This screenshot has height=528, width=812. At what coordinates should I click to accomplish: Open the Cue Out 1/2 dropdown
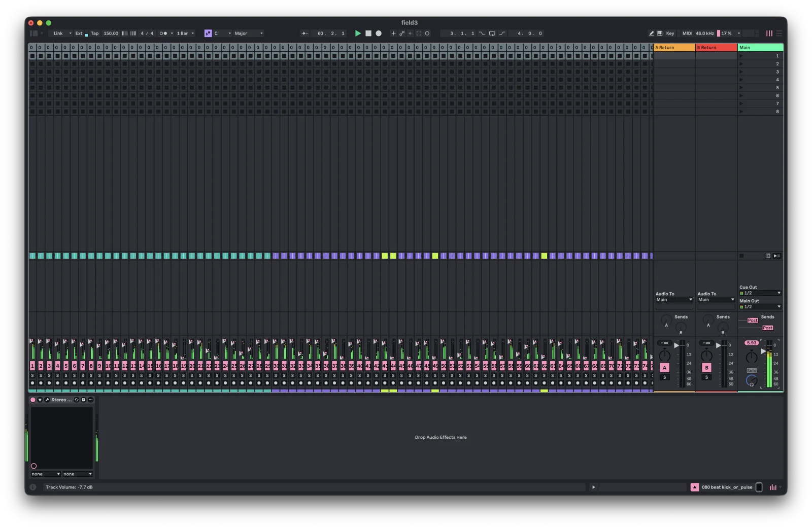pos(760,293)
